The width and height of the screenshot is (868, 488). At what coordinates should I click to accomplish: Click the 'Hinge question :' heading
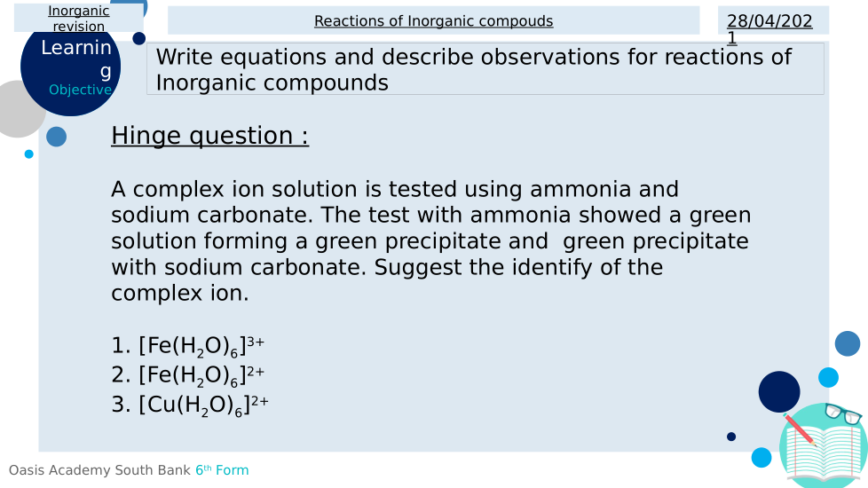[x=209, y=136]
